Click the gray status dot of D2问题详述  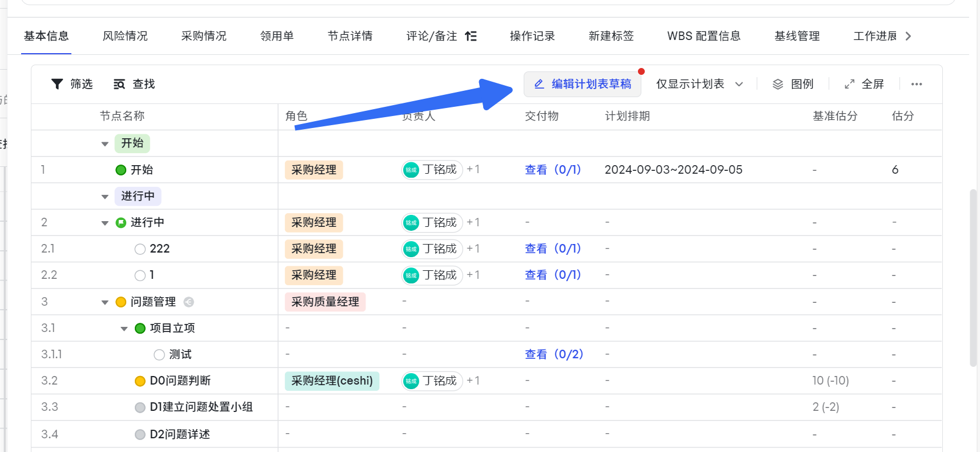click(140, 434)
